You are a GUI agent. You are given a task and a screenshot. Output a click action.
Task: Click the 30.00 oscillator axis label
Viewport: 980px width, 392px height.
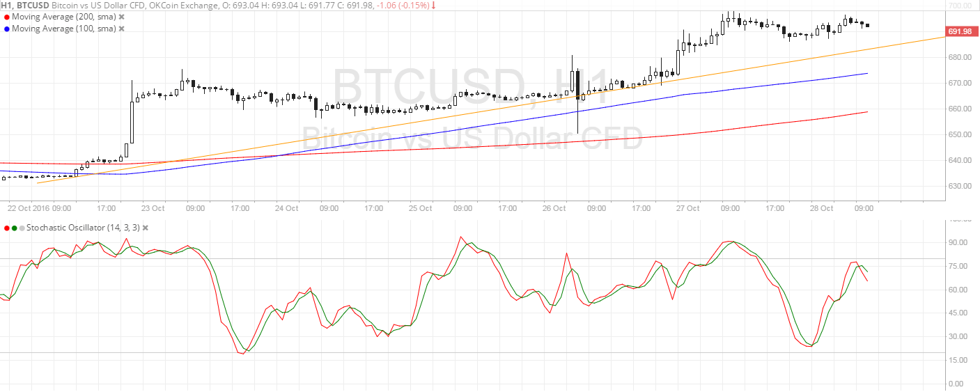pos(958,336)
